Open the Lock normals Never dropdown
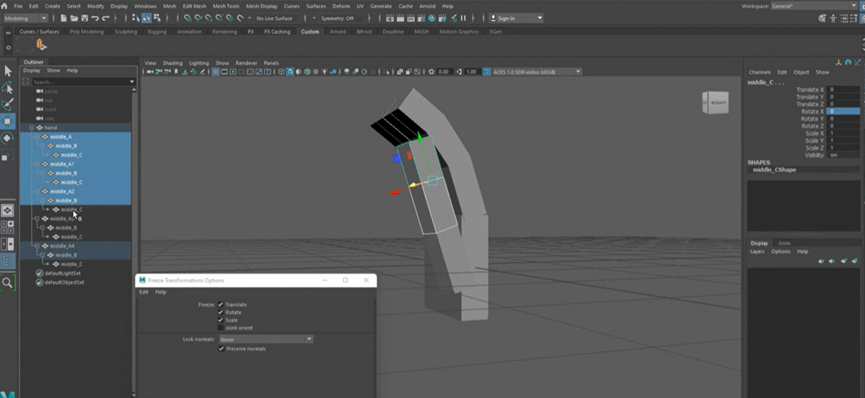 pos(266,339)
